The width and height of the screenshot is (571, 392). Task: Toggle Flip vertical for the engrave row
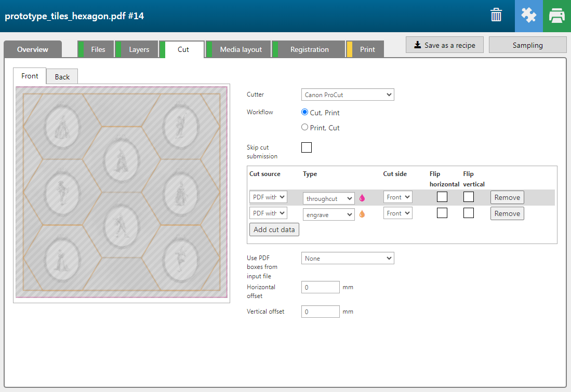(469, 213)
